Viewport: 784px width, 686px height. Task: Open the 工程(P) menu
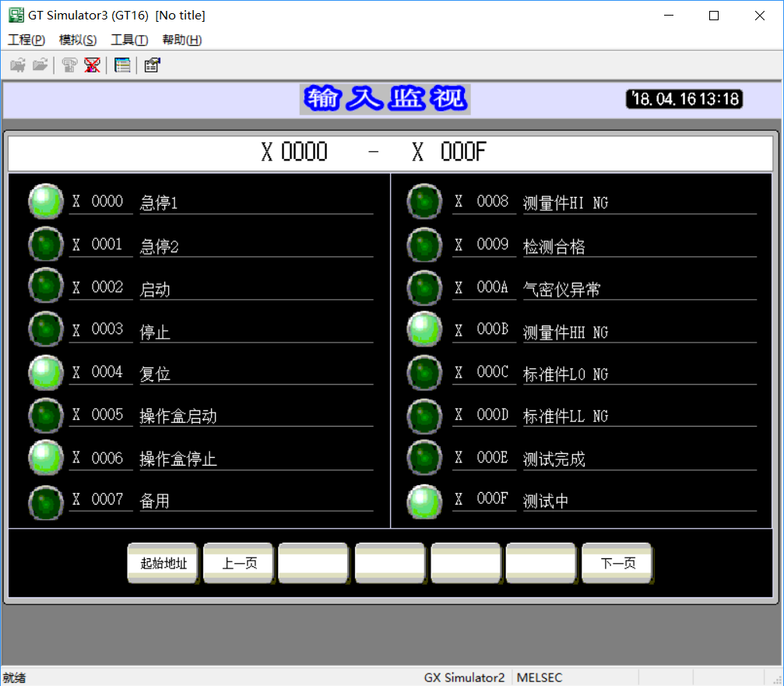[26, 40]
